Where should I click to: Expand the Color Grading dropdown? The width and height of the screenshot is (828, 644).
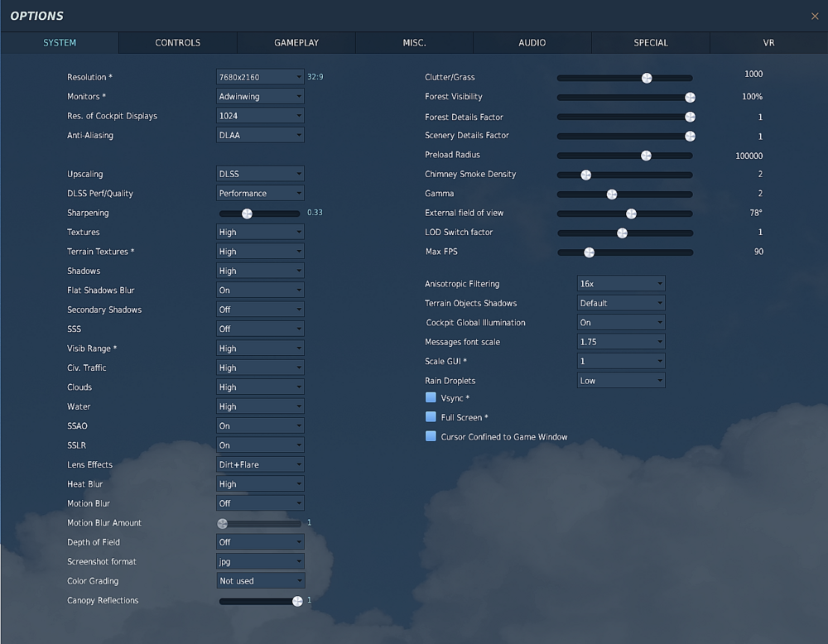[260, 580]
